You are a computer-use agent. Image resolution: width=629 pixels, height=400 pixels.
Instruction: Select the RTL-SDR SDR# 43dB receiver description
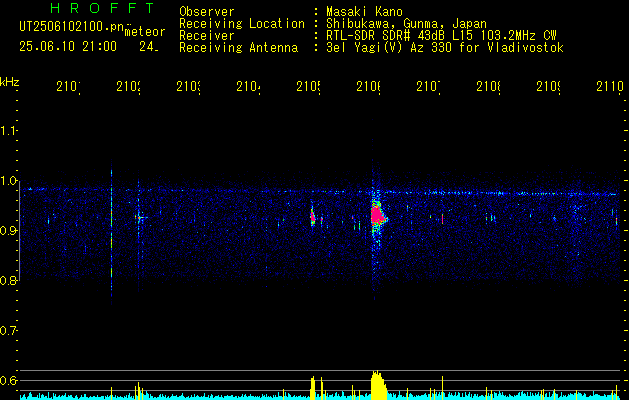441,36
